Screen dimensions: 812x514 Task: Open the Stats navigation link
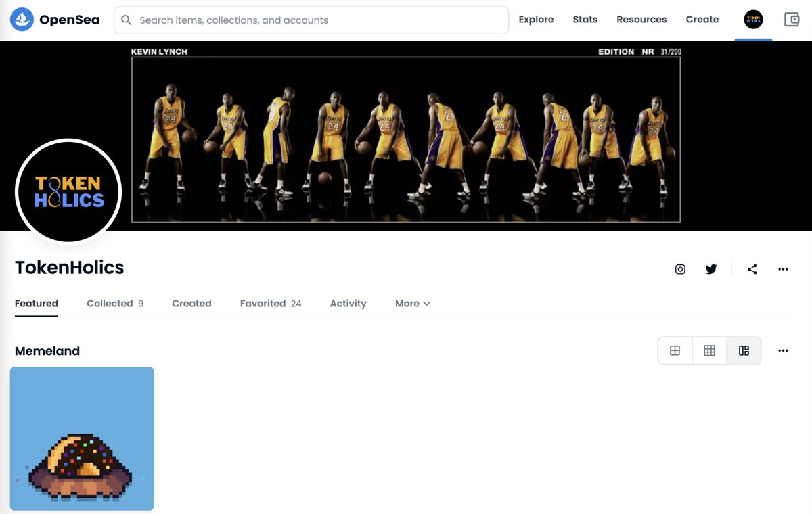585,20
